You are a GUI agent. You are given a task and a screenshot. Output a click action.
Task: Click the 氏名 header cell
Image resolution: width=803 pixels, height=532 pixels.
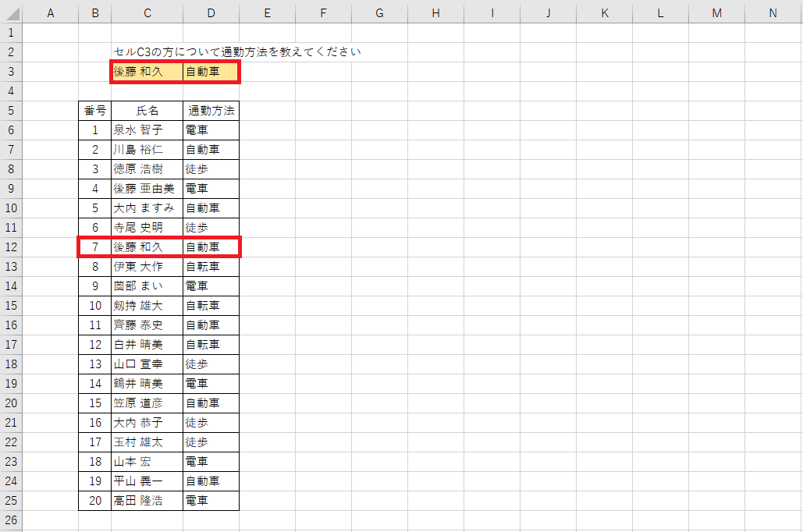[x=147, y=111]
